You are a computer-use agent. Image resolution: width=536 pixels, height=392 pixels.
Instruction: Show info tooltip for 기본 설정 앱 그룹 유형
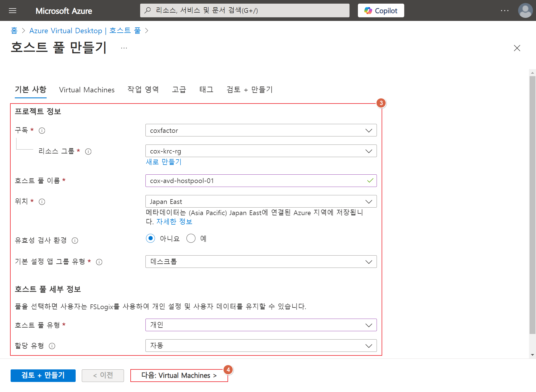(99, 262)
